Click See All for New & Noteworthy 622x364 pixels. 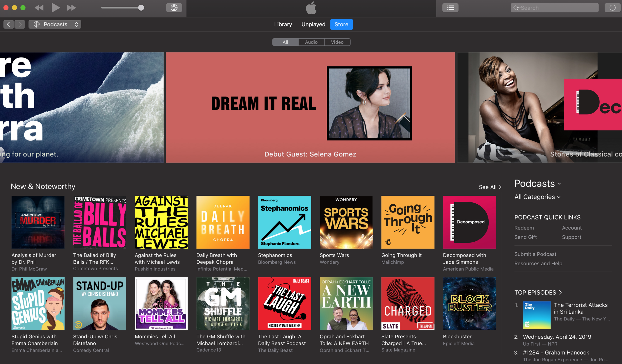pos(490,187)
